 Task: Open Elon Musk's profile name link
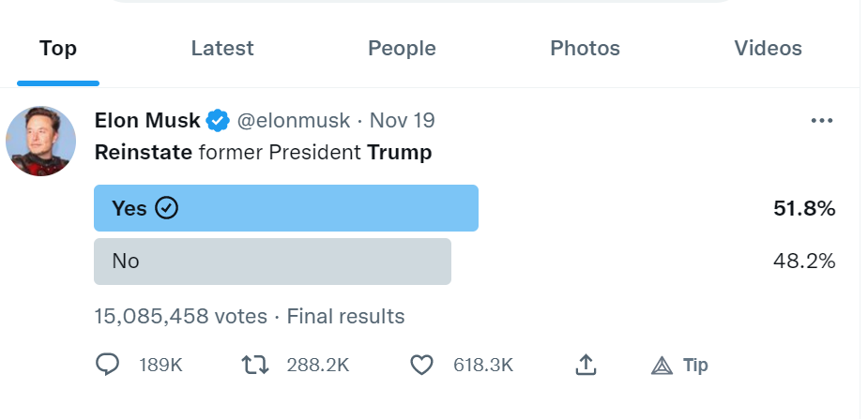pos(147,120)
